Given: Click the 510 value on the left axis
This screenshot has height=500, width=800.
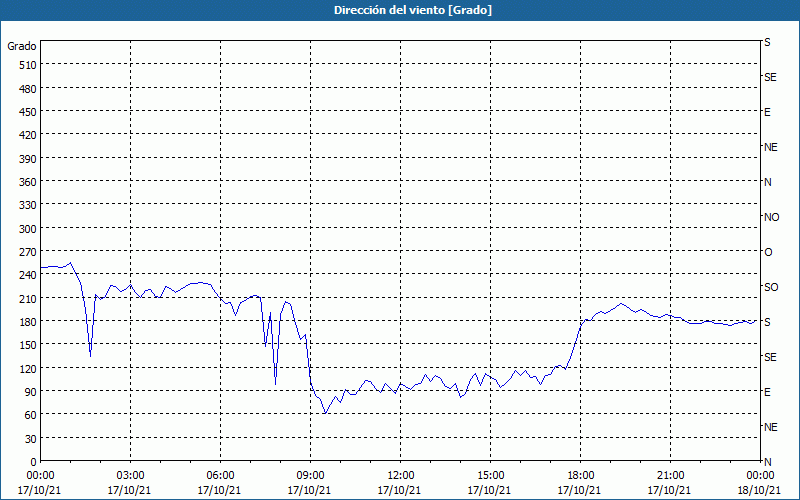Looking at the screenshot, I should click(x=28, y=65).
